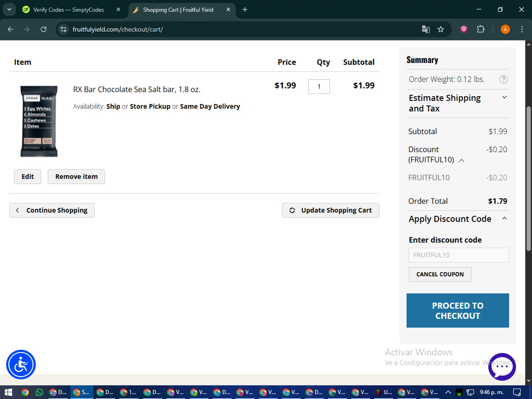This screenshot has height=399, width=532.
Task: Click the discount code input field
Action: tap(459, 255)
